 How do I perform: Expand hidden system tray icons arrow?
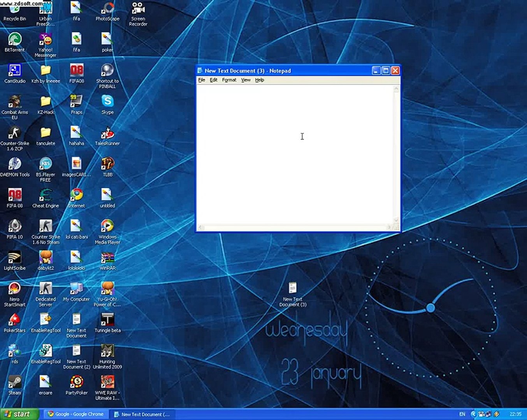click(473, 414)
